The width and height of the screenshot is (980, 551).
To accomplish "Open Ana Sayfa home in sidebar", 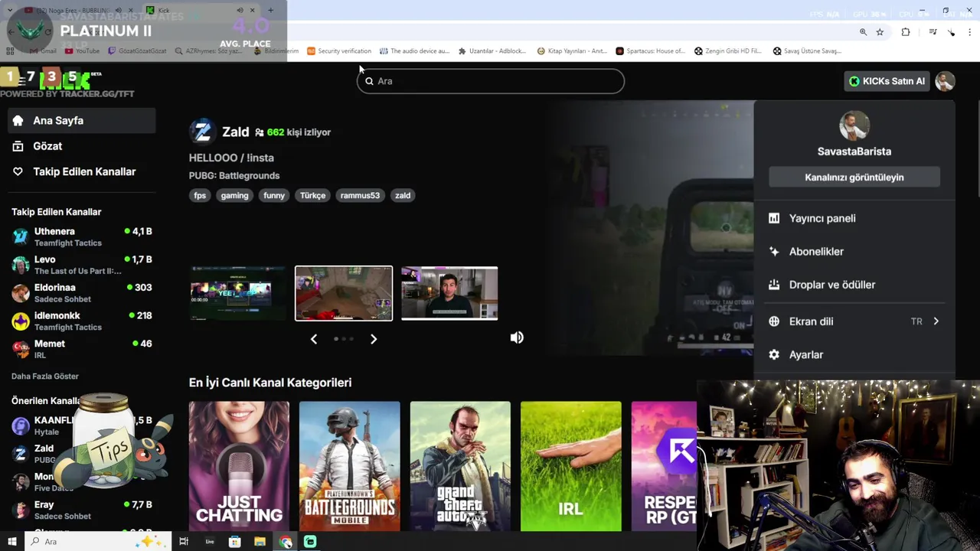I will pyautogui.click(x=58, y=120).
